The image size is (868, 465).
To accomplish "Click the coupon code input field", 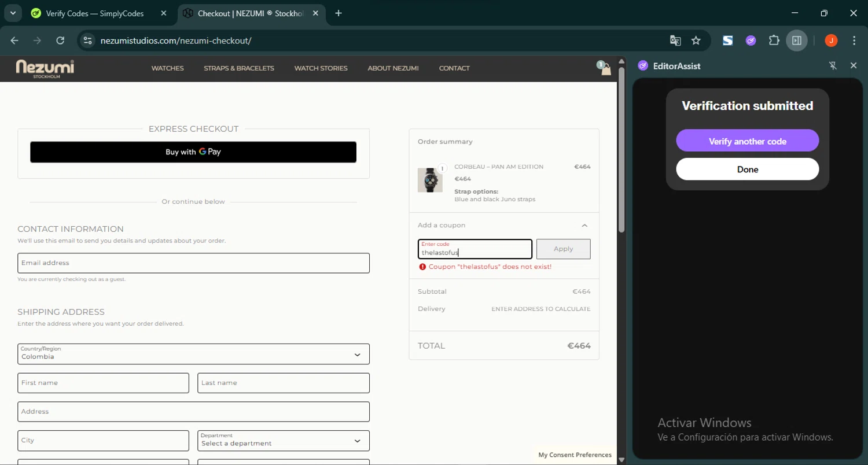I will (475, 249).
